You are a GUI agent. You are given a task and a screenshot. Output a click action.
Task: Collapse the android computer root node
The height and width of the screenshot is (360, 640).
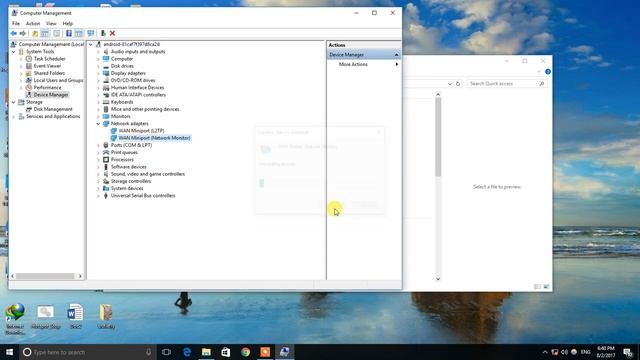91,44
